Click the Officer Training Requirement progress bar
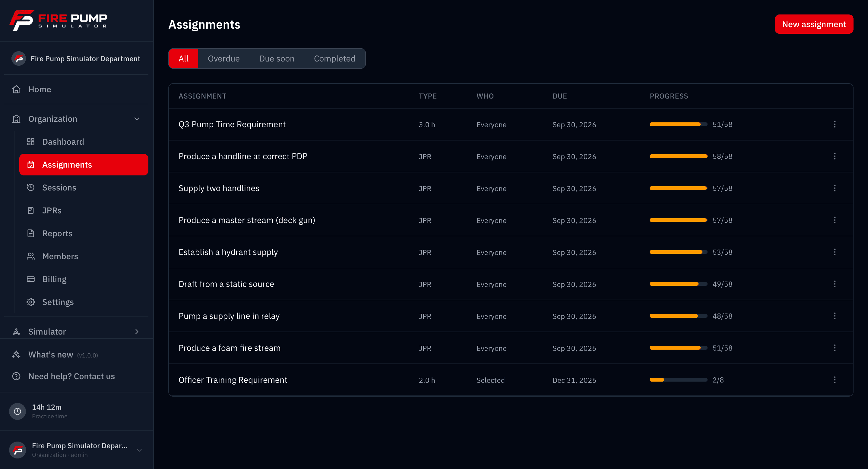This screenshot has width=868, height=469. coord(678,380)
